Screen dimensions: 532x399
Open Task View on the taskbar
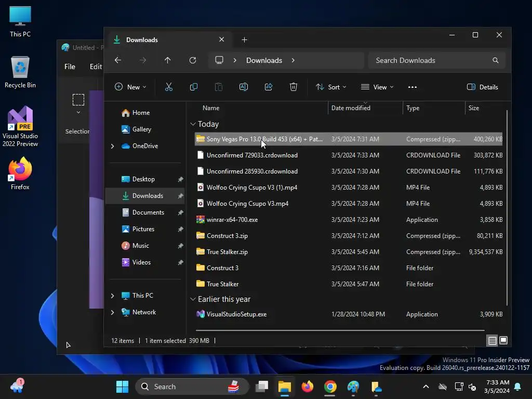262,387
